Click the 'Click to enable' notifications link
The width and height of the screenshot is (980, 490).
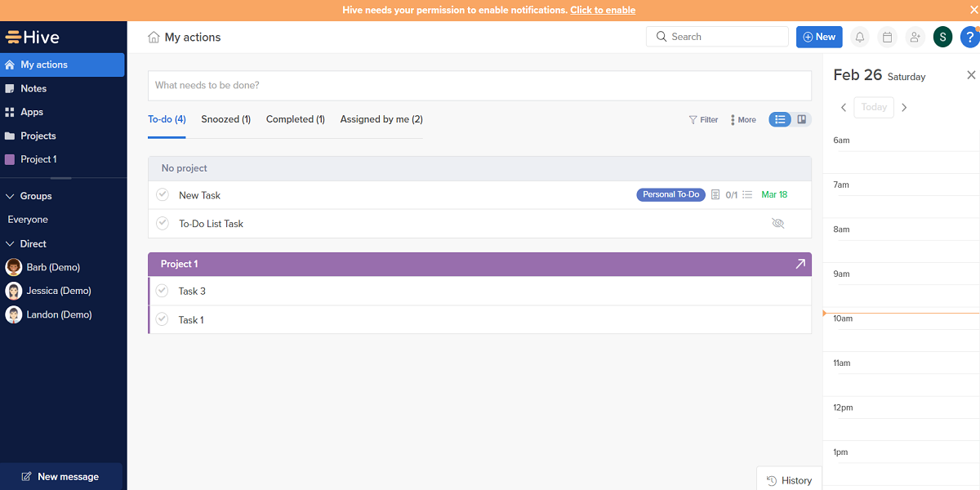pos(603,10)
